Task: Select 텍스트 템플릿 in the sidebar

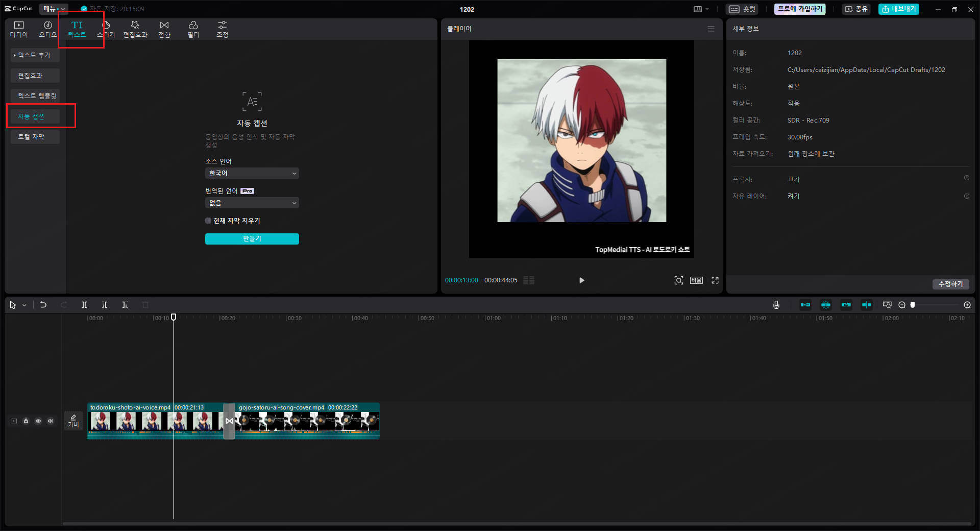Action: [35, 96]
